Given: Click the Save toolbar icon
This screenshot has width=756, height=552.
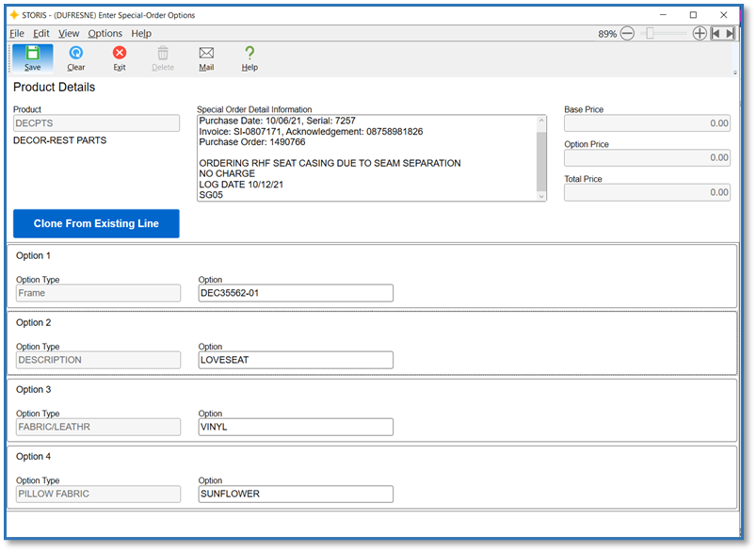Looking at the screenshot, I should pyautogui.click(x=32, y=57).
